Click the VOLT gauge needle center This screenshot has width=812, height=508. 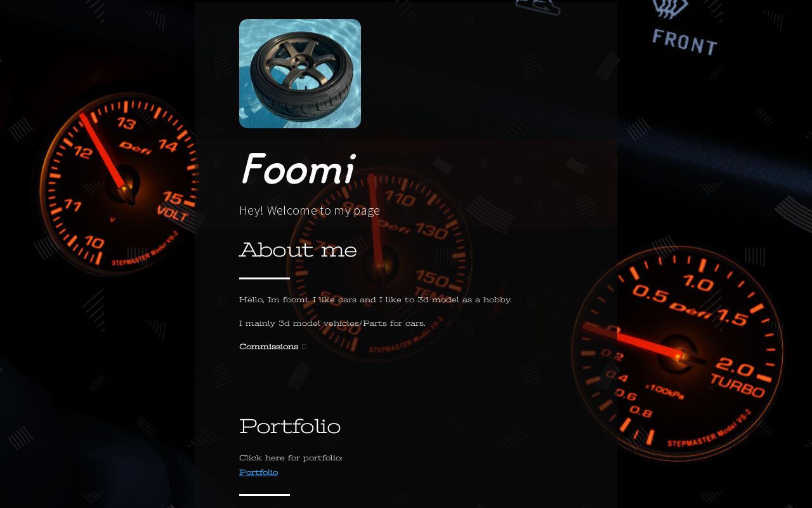(x=125, y=187)
